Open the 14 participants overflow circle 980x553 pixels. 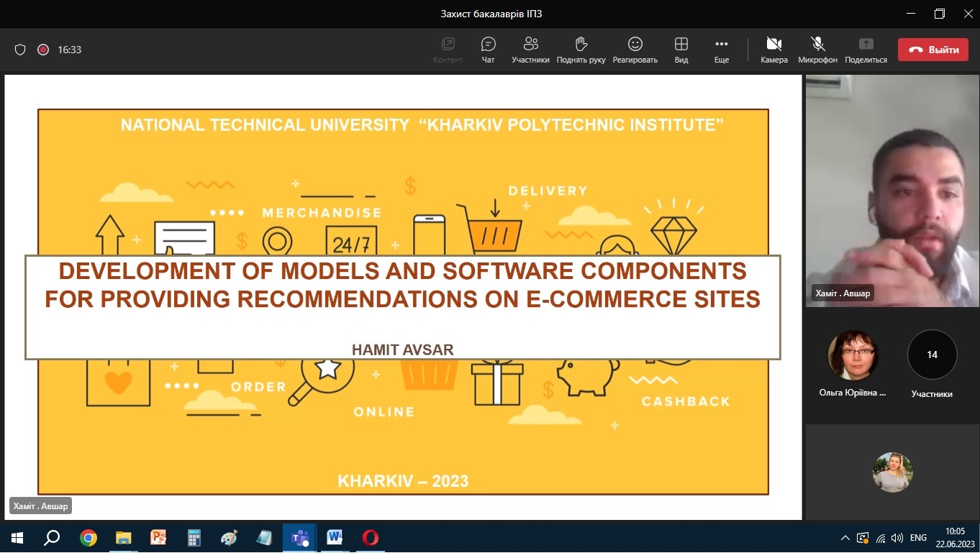(932, 355)
